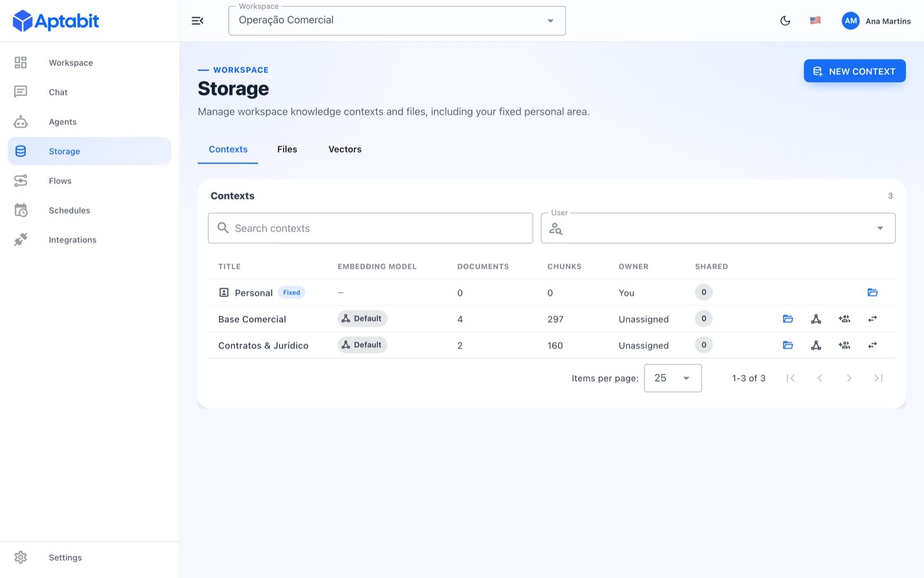Screen dimensions: 924x578
Task: Change items per page dropdown
Action: point(673,378)
